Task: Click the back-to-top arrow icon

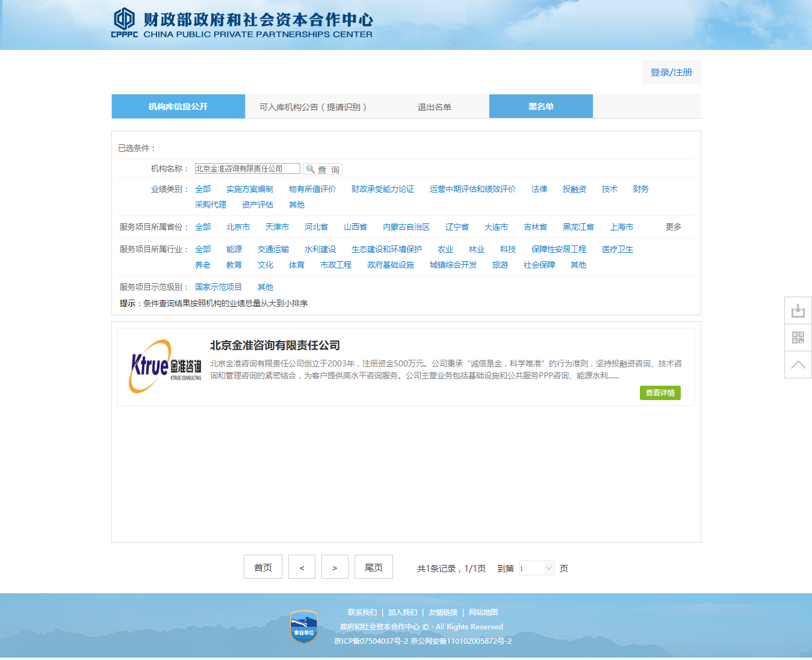Action: click(x=798, y=365)
